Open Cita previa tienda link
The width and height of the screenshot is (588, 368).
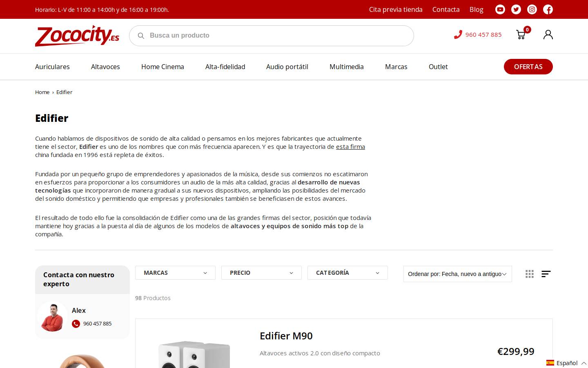(x=396, y=9)
